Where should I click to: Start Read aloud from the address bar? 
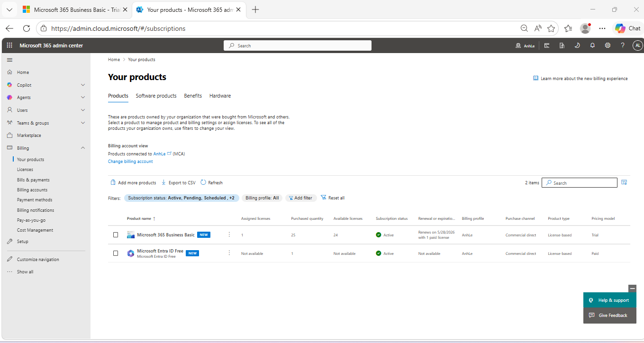(538, 28)
